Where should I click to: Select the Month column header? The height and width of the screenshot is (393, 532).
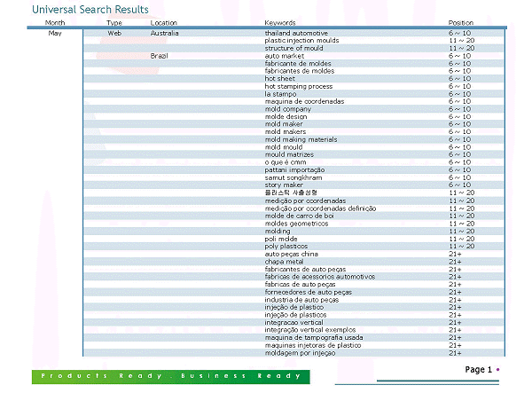[55, 23]
